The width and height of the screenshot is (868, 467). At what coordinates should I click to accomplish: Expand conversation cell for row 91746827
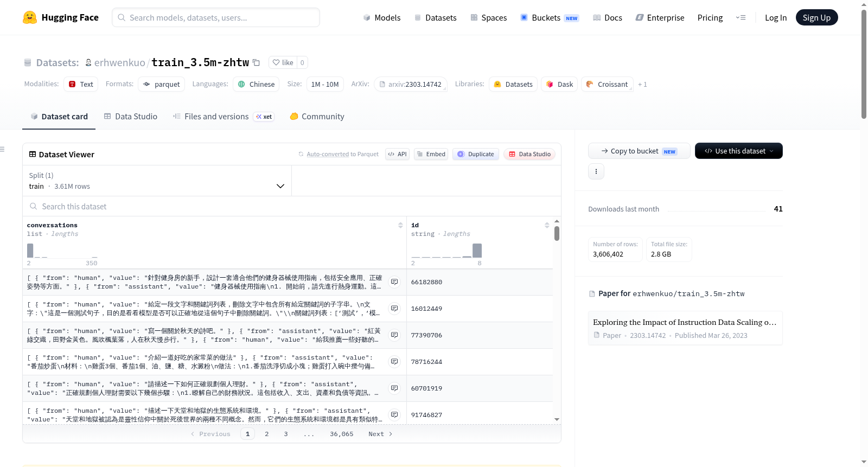click(x=394, y=415)
